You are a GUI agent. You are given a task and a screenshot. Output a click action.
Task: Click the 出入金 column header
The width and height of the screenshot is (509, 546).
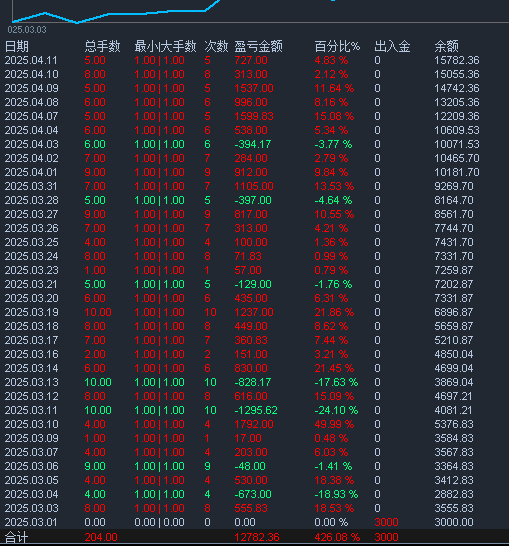[x=392, y=46]
